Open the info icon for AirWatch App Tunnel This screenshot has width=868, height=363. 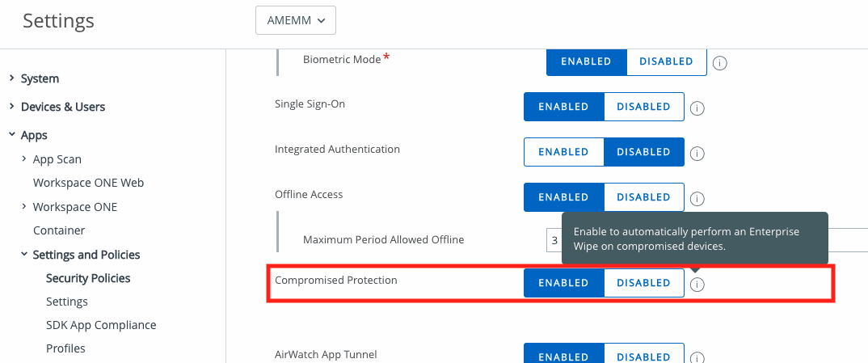697,357
